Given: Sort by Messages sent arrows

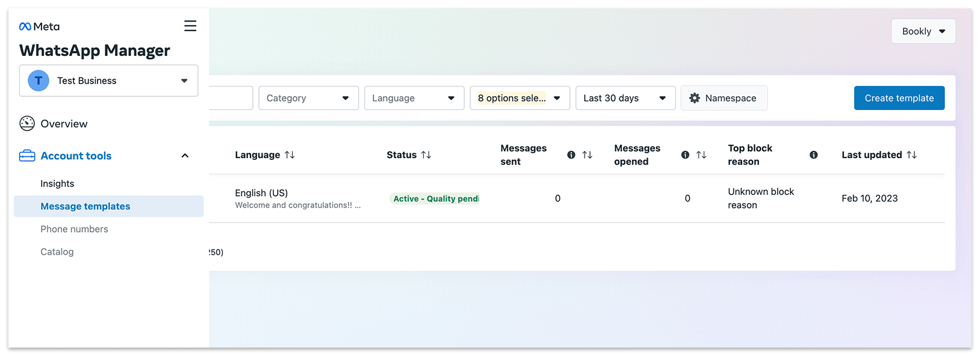Looking at the screenshot, I should click(588, 155).
